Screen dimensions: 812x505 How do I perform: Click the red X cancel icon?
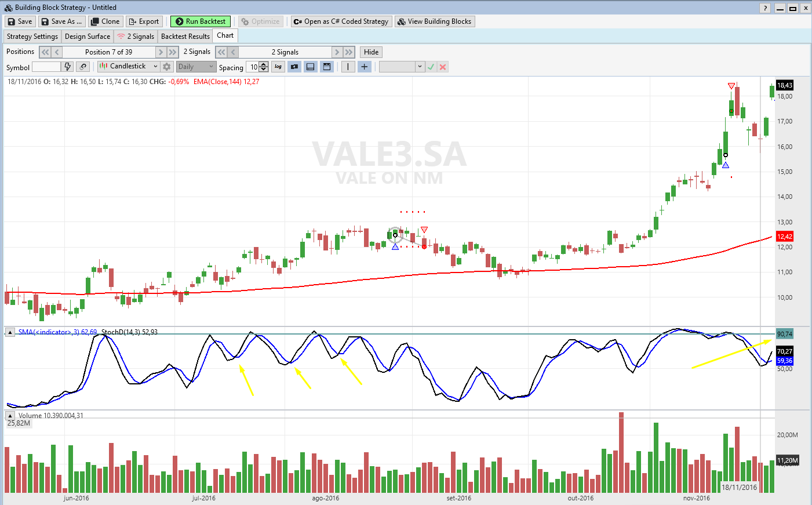(443, 67)
